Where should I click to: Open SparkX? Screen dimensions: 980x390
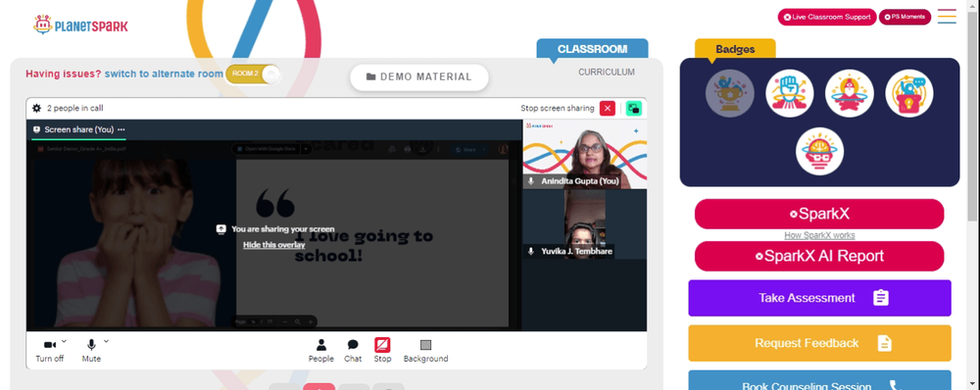819,214
